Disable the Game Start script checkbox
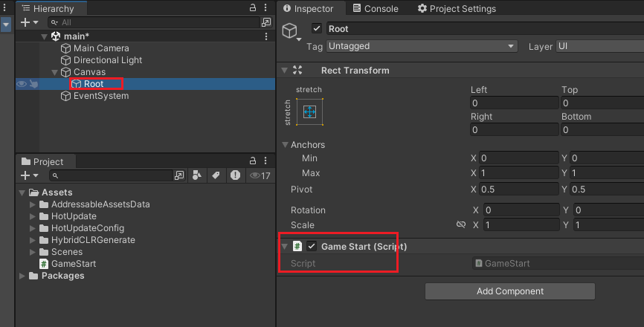Viewport: 644px width, 327px height. (x=312, y=246)
